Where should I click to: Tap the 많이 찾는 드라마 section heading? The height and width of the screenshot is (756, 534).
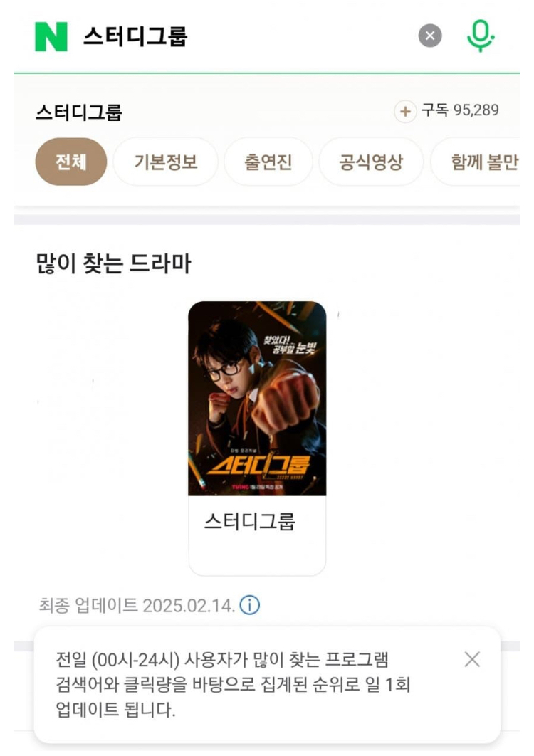[113, 263]
